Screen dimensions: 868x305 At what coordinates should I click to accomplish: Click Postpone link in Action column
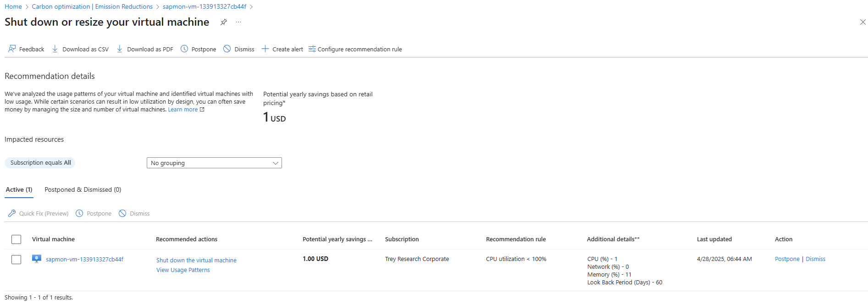click(787, 259)
